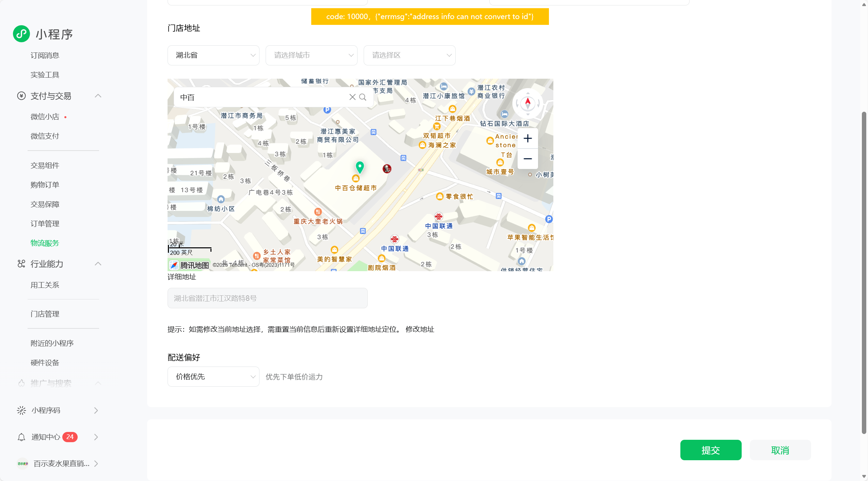The width and height of the screenshot is (868, 481).
Task: Open the 请选择城市 city dropdown
Action: (311, 55)
